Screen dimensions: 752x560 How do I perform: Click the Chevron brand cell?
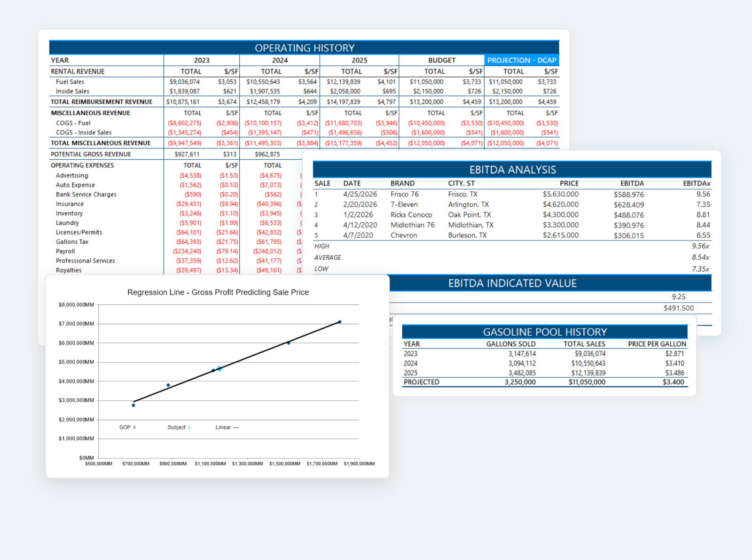click(x=404, y=235)
